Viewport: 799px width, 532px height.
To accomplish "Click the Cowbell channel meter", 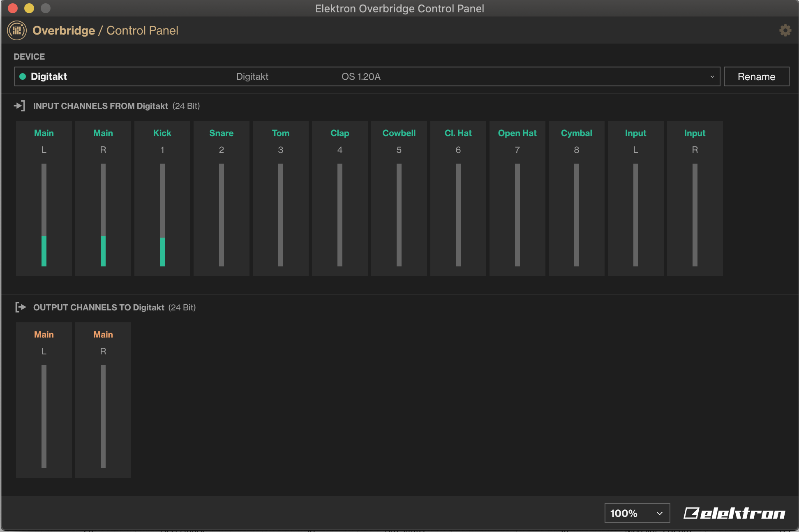I will coord(399,215).
